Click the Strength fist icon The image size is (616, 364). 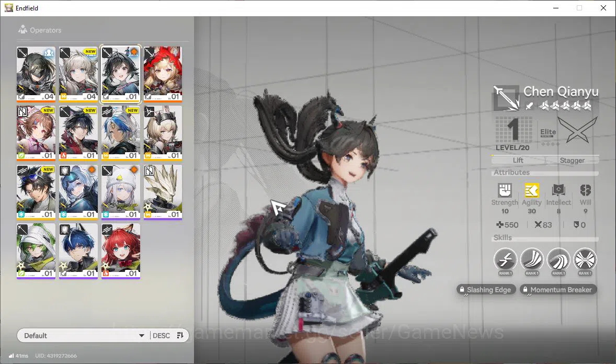click(x=505, y=190)
